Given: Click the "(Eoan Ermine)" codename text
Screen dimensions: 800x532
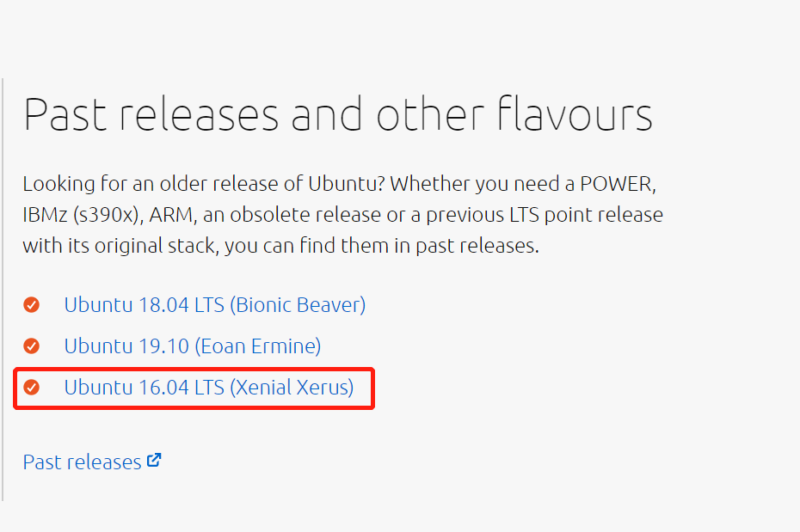Looking at the screenshot, I should coord(258,346).
